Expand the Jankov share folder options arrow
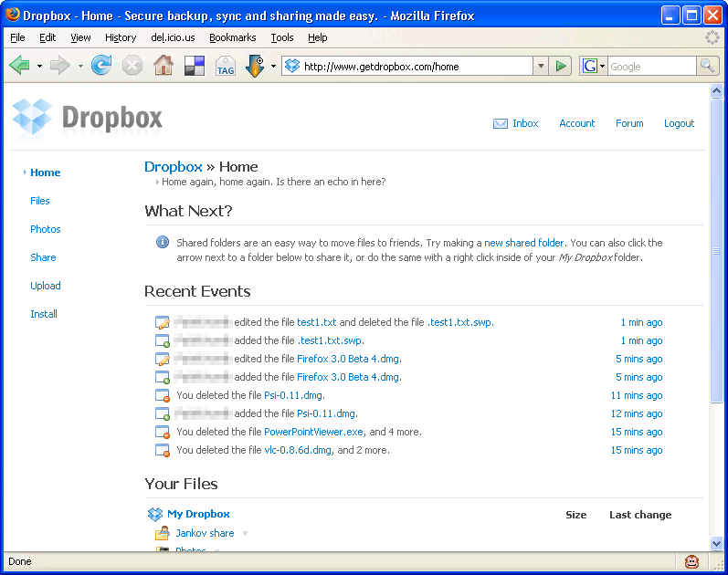The width and height of the screenshot is (728, 575). pos(245,533)
